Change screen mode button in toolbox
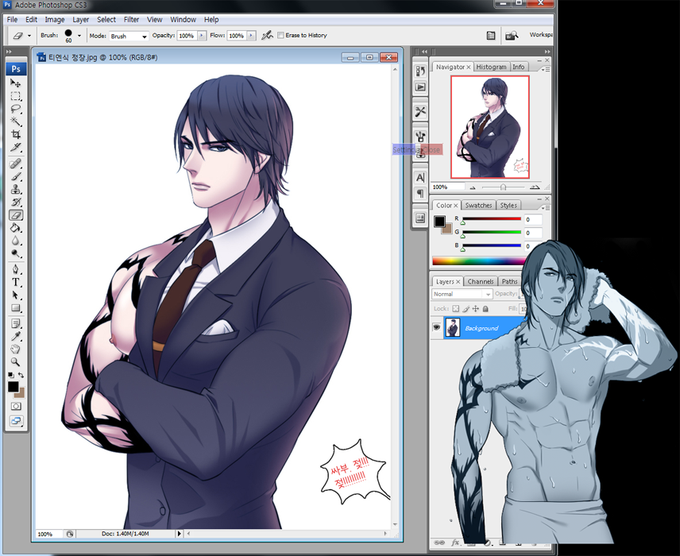 16,421
